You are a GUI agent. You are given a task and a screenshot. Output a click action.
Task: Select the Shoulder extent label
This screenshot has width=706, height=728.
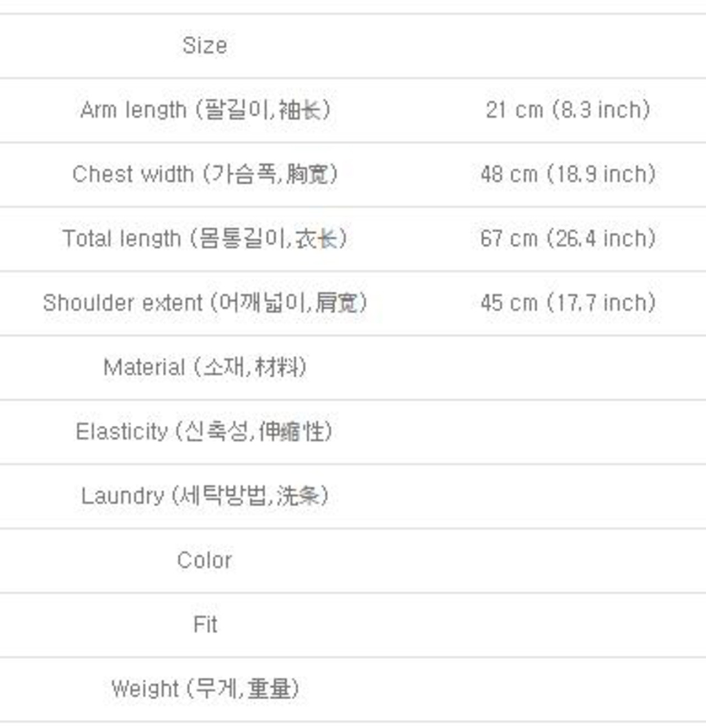[205, 303]
